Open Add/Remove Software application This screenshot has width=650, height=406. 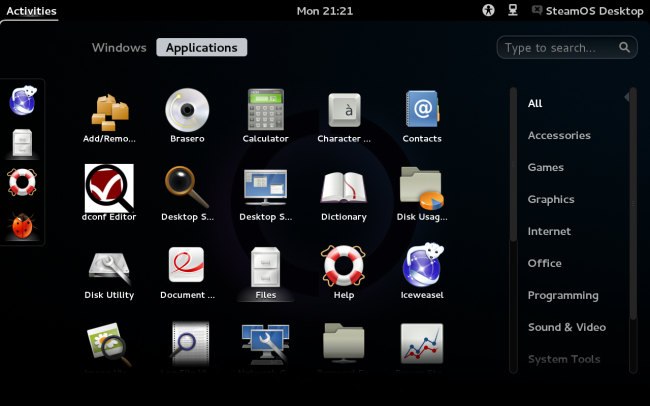[x=109, y=117]
